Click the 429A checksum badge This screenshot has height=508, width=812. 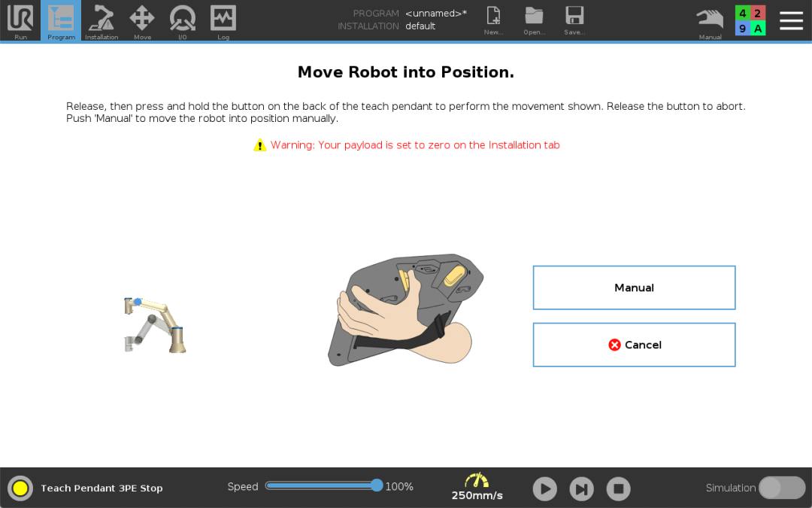coord(750,20)
